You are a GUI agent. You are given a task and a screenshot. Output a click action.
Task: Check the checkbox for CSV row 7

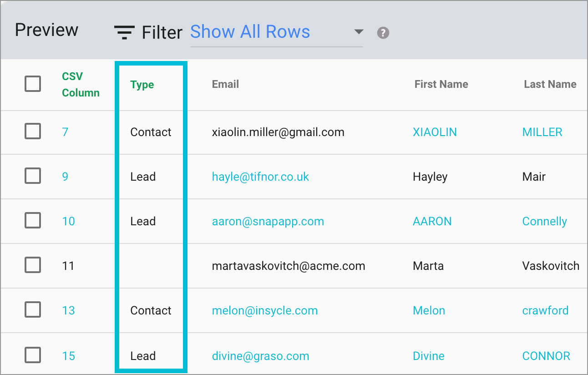pos(32,132)
